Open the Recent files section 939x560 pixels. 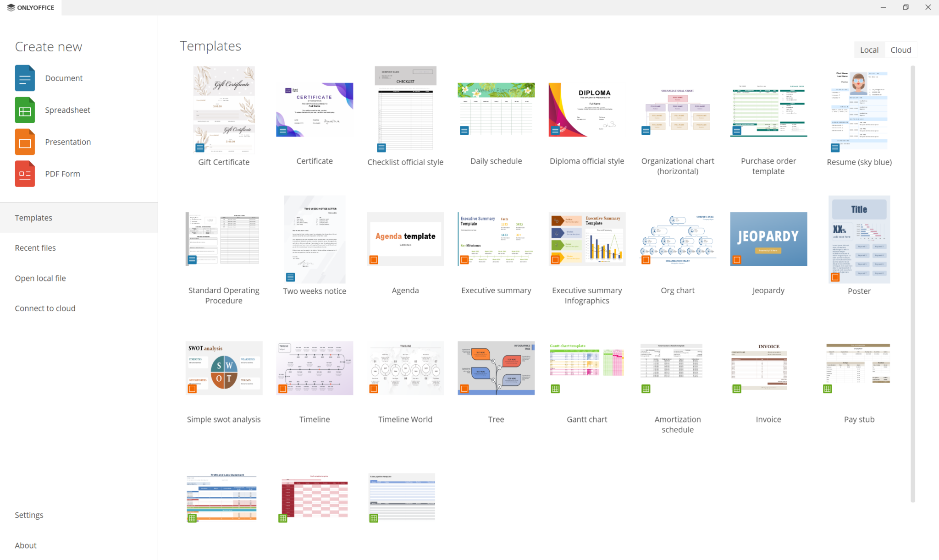(x=35, y=247)
